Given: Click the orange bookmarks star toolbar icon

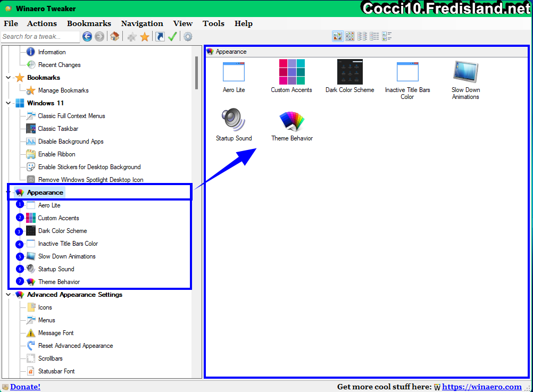Looking at the screenshot, I should (x=145, y=37).
